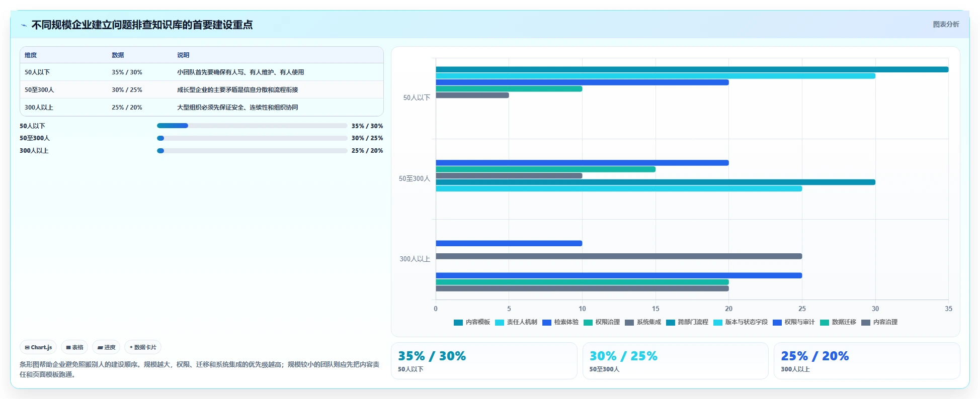Click the 50人以下 label beside the progress bars
980x399 pixels.
click(32, 126)
